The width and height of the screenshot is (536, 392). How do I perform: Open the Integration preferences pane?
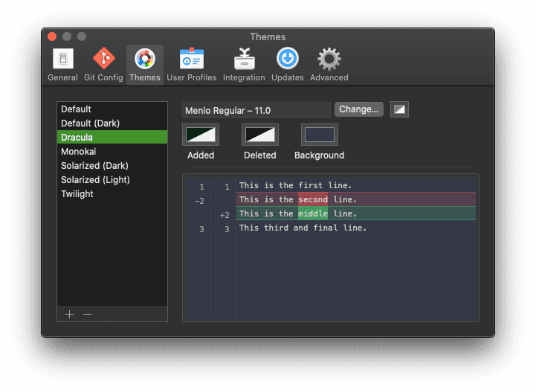point(244,64)
